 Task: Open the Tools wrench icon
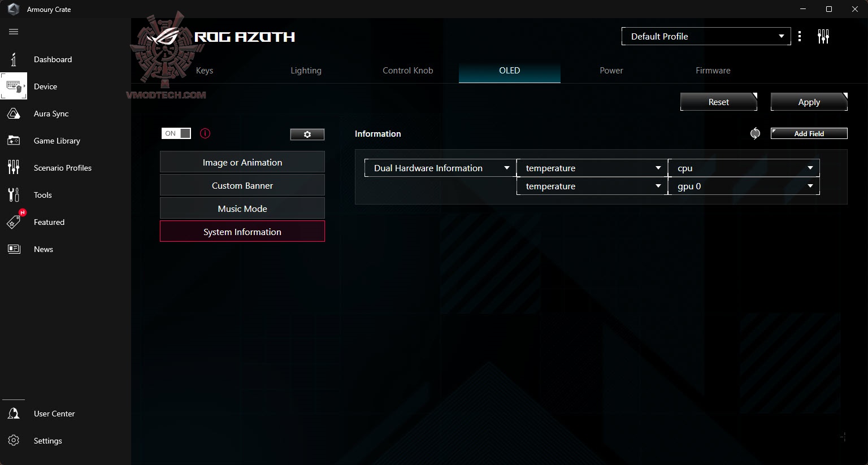tap(14, 195)
